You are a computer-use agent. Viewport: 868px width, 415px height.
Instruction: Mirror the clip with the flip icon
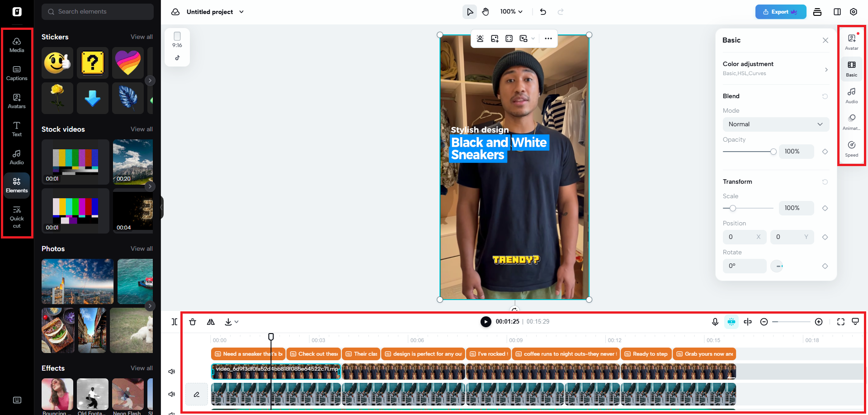[x=211, y=322]
